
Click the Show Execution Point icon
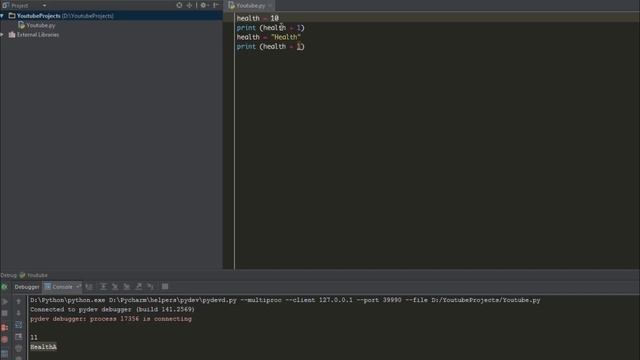89,287
